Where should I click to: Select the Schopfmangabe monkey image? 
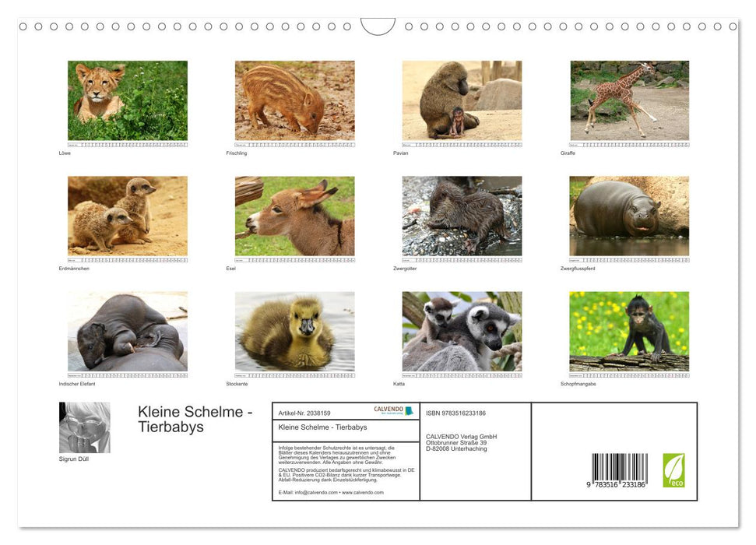click(631, 331)
